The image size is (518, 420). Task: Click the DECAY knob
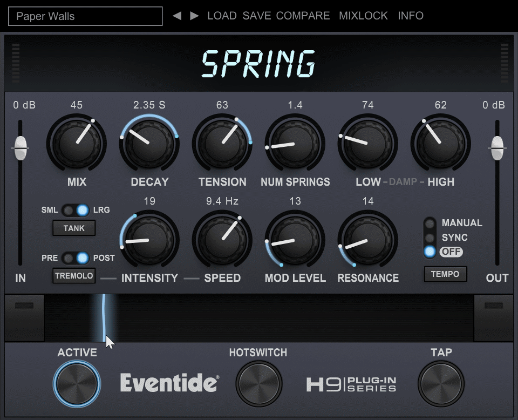[149, 143]
